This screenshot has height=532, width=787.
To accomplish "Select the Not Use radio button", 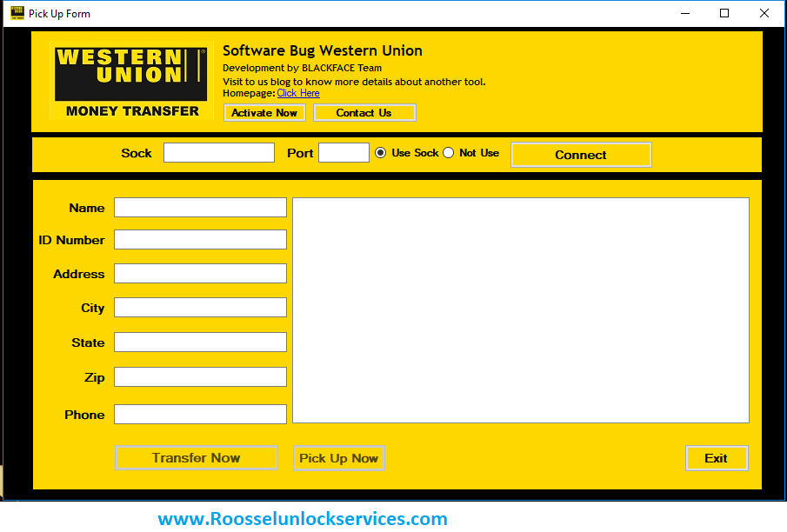I will (448, 153).
